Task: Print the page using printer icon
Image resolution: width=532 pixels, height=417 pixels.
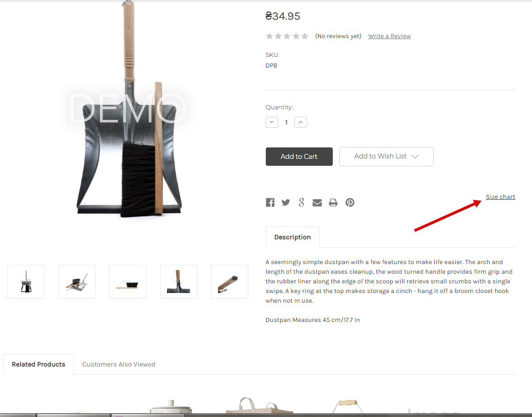Action: tap(333, 203)
